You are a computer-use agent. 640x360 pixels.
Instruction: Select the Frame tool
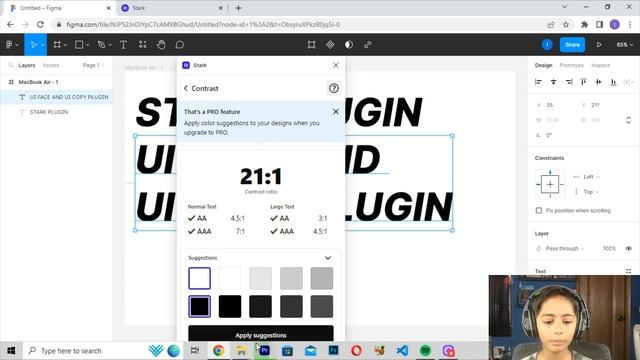pos(57,44)
